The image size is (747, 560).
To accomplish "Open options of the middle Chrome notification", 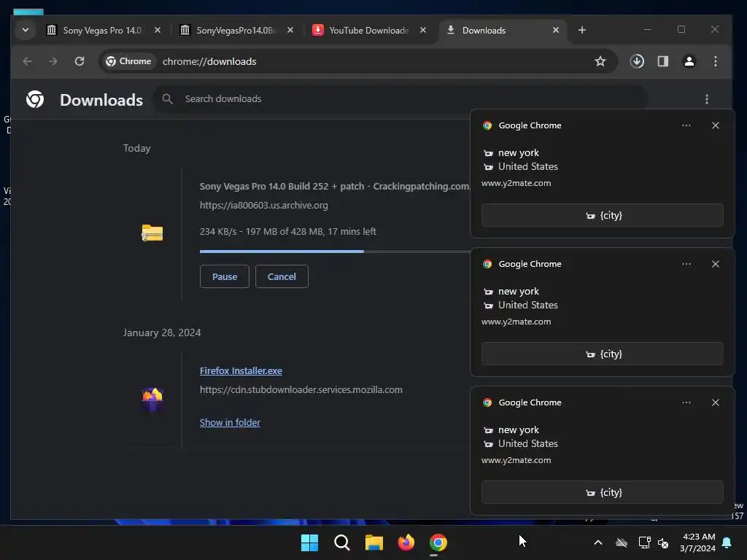I will click(x=686, y=264).
